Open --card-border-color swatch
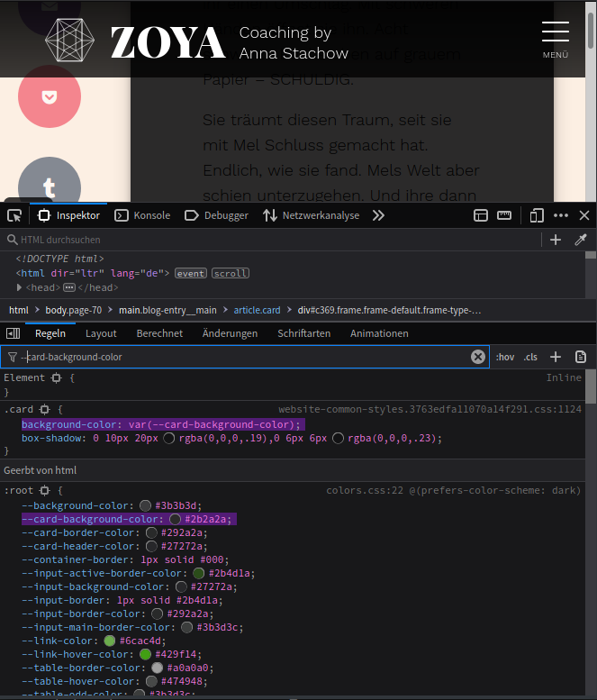597x700 pixels. [x=151, y=532]
